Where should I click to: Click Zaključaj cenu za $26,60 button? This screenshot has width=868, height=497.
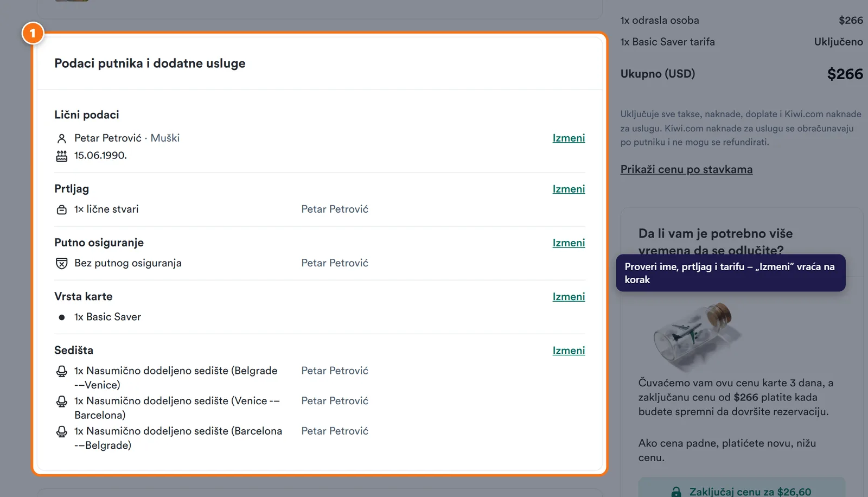pos(742,488)
